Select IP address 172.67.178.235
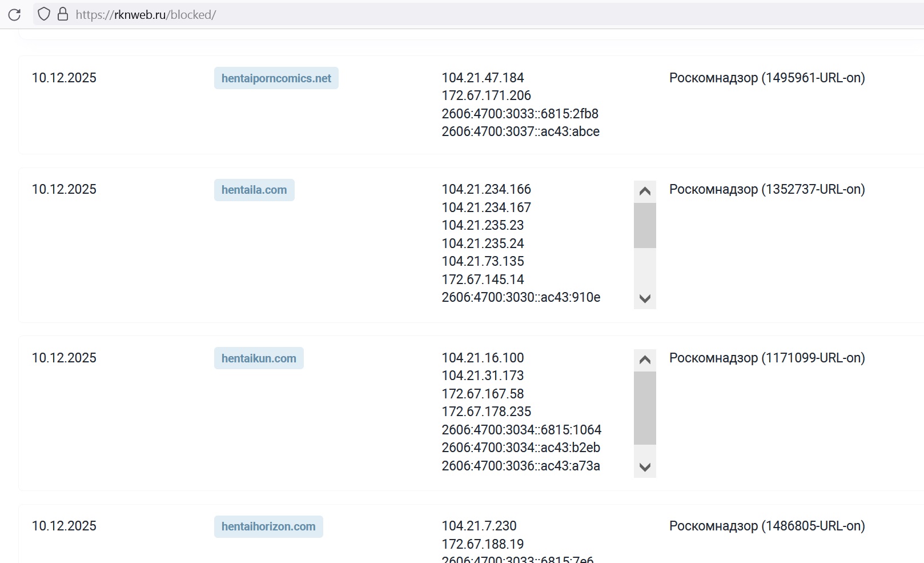Screen dimensions: 924x563 [x=486, y=412]
